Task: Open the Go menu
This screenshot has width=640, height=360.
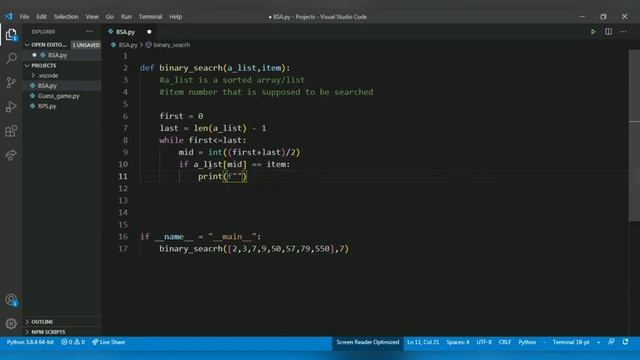Action: 109,17
